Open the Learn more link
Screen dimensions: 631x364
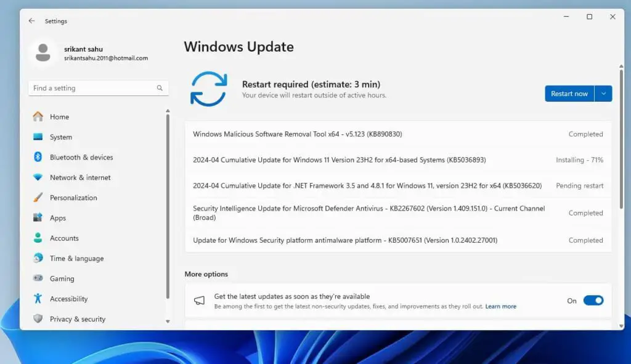pos(500,305)
